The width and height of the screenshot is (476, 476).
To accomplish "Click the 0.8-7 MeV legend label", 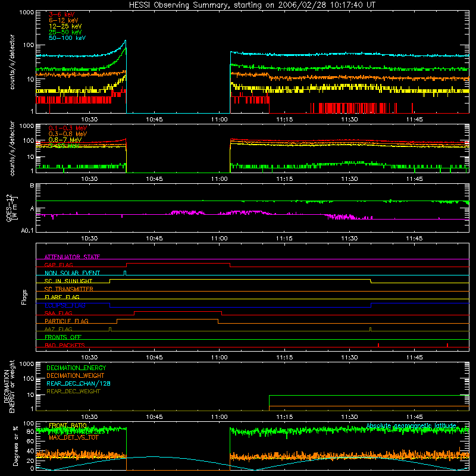I will click(x=65, y=140).
